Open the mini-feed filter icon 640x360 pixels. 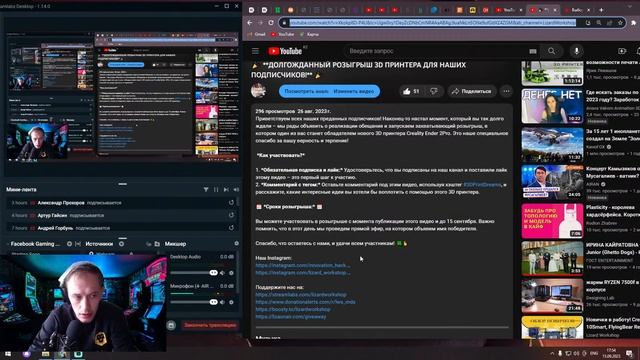pos(206,189)
